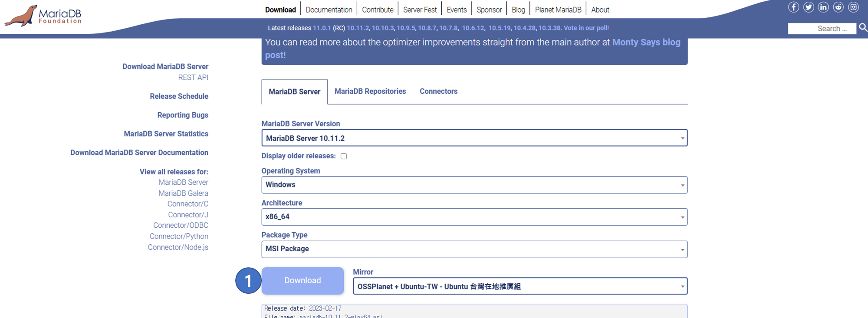View releases for Connector/Python
The image size is (868, 318).
pos(179,236)
